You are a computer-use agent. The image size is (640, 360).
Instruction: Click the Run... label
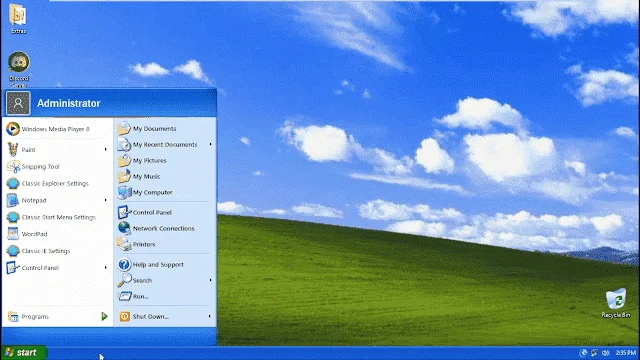tap(140, 297)
